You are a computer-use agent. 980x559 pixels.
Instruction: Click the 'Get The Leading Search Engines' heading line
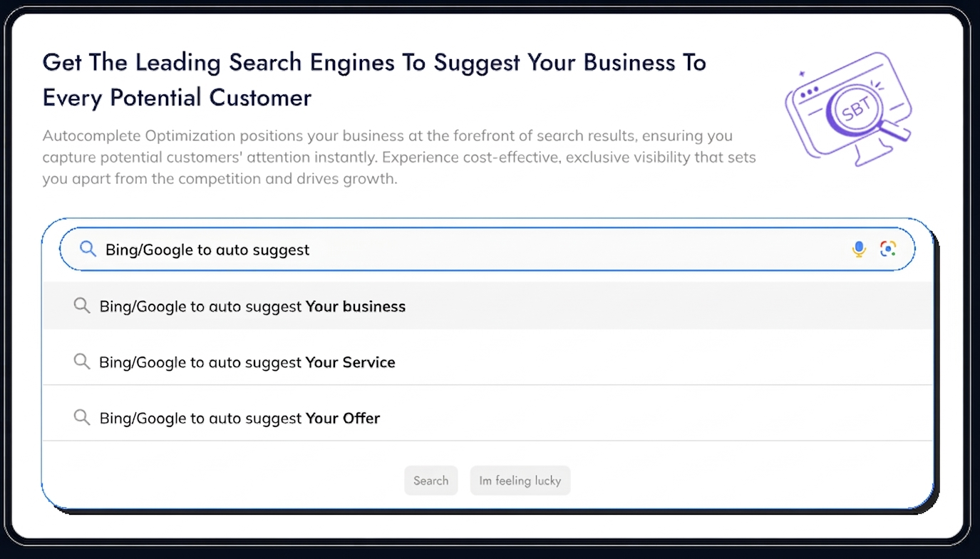pos(374,63)
